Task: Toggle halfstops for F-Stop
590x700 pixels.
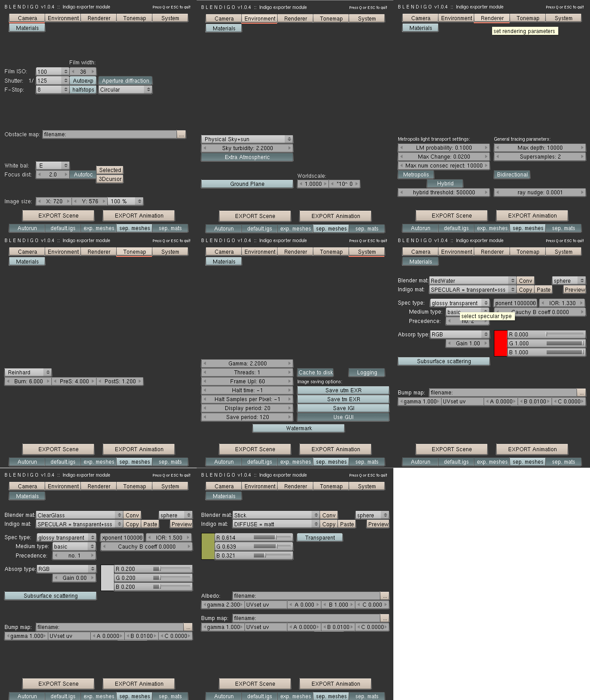Action: coord(83,90)
